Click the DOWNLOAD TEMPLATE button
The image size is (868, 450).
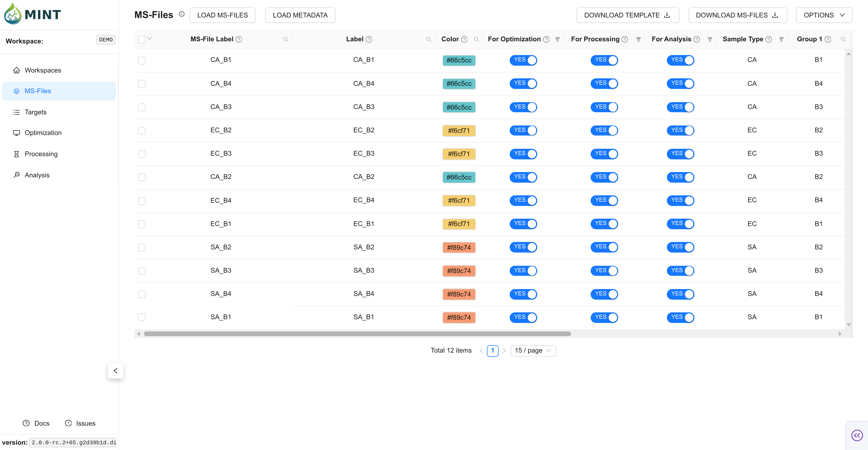627,15
